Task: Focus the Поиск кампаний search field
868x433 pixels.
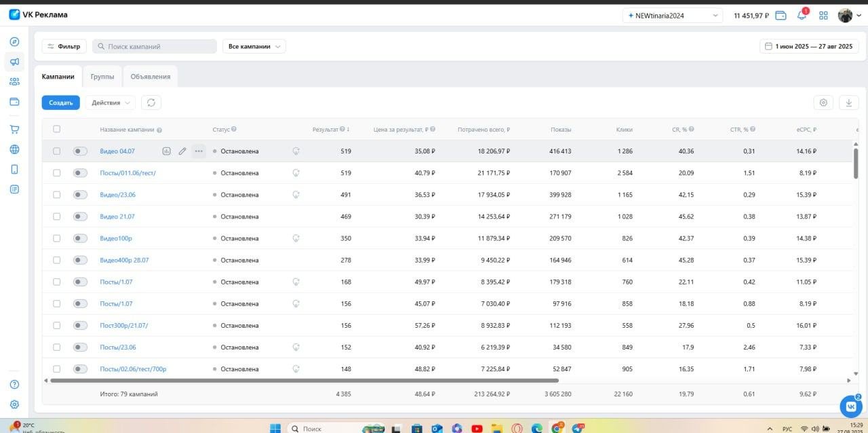Action: pyautogui.click(x=155, y=46)
